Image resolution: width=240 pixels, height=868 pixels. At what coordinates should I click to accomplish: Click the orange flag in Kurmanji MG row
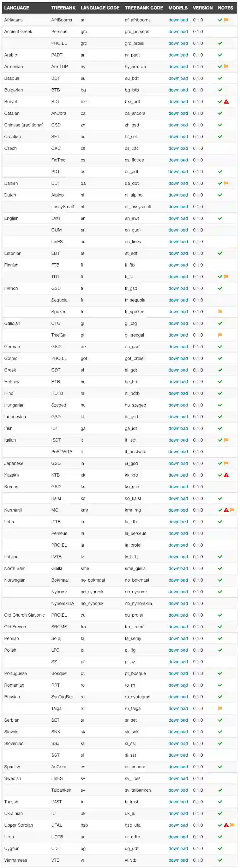pyautogui.click(x=232, y=510)
